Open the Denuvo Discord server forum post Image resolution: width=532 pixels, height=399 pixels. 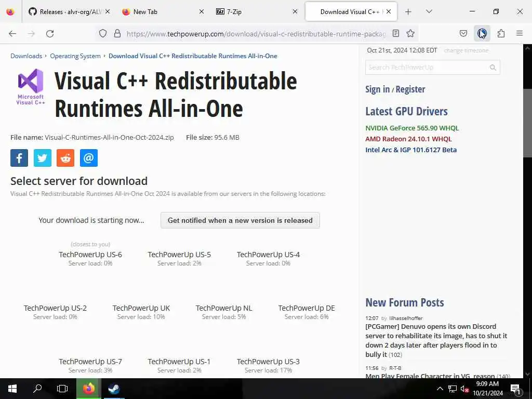[436, 340]
